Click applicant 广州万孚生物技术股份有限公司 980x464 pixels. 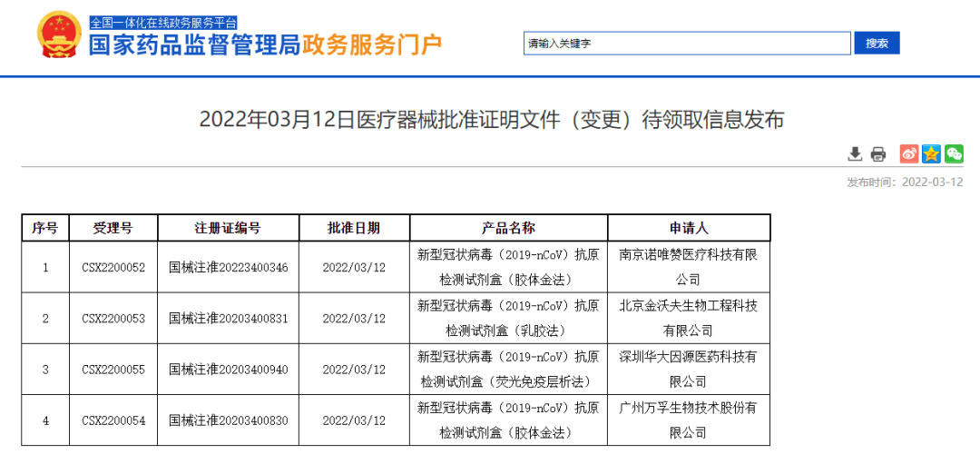click(688, 420)
